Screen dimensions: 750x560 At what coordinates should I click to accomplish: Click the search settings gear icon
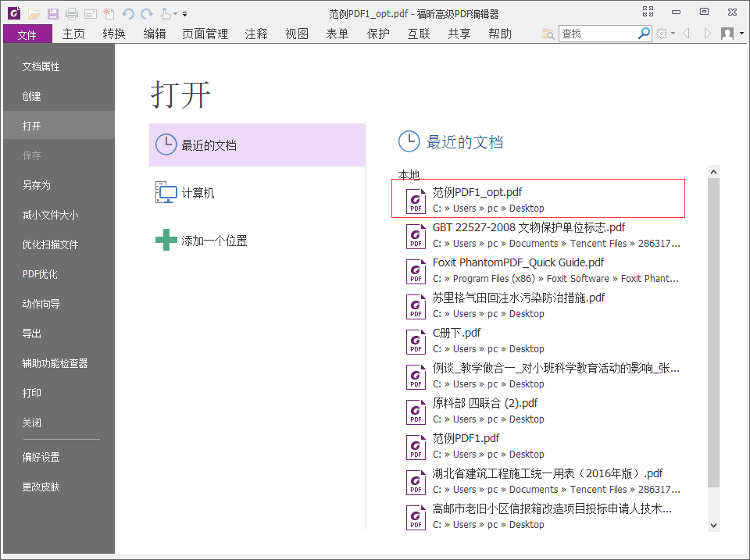pos(662,34)
